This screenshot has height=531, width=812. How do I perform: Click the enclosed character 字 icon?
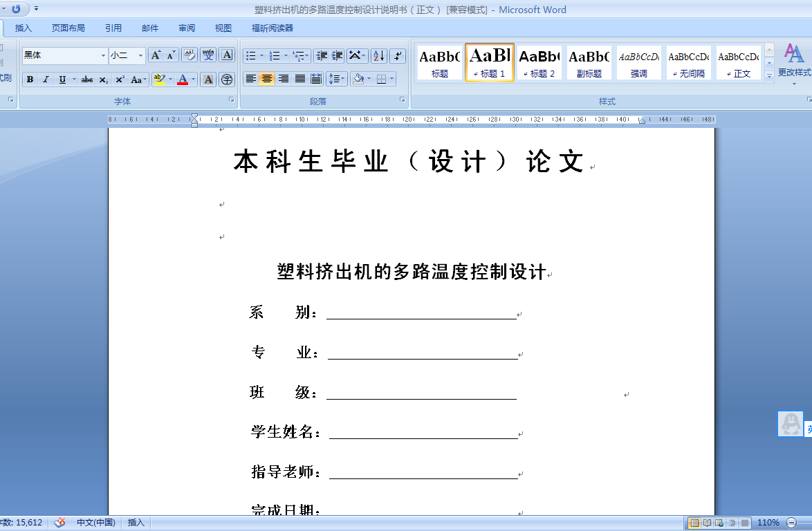click(227, 80)
